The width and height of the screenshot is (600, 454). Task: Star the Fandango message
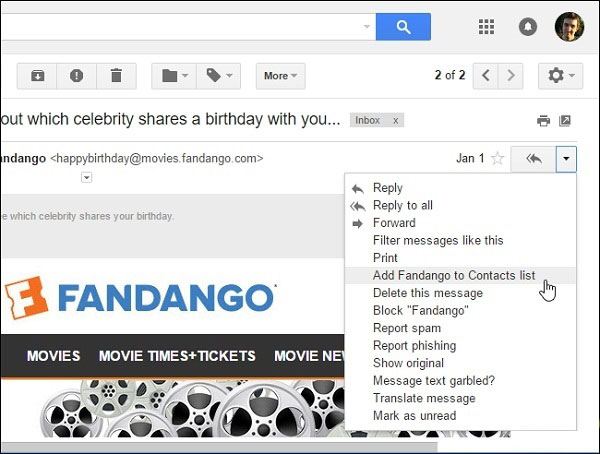click(x=497, y=159)
